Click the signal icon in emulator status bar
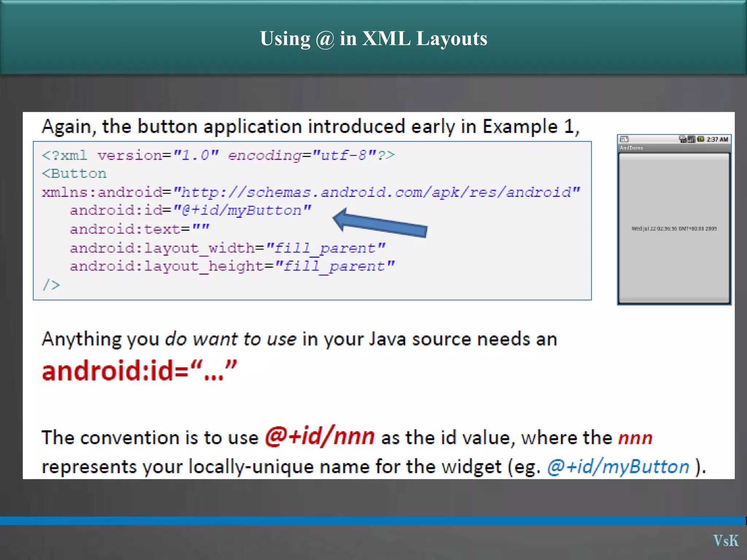This screenshot has height=560, width=747. click(x=692, y=139)
